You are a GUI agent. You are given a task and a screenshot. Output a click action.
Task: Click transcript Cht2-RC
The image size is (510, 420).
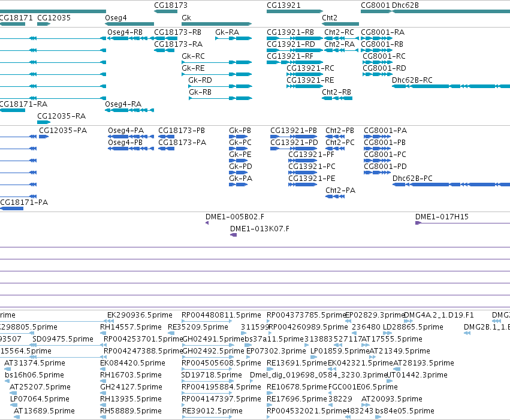(339, 32)
